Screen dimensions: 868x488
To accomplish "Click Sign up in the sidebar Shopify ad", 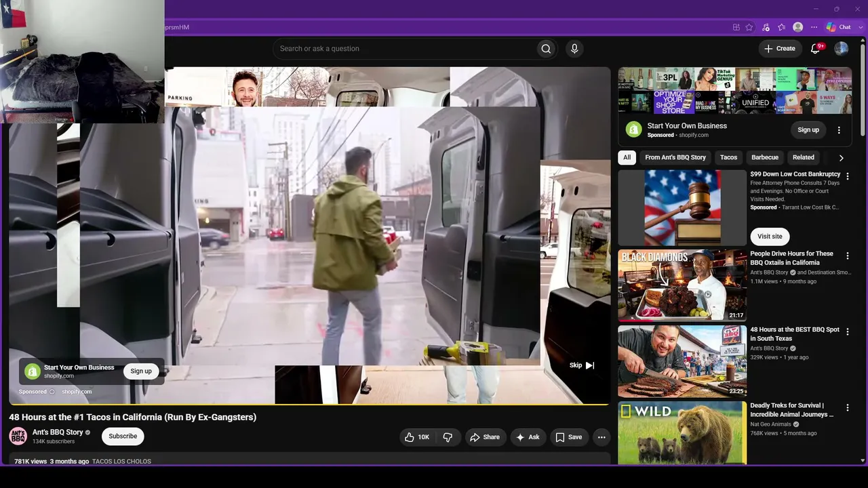I will (x=808, y=130).
